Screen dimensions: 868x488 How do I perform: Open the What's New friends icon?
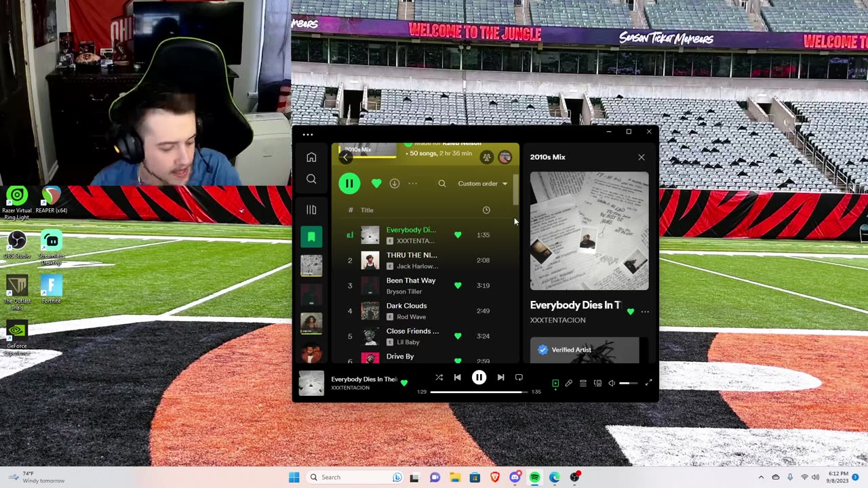tap(486, 157)
